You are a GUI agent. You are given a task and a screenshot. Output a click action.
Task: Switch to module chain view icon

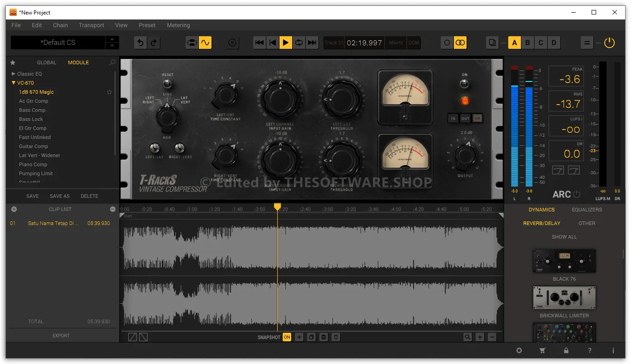coord(192,43)
